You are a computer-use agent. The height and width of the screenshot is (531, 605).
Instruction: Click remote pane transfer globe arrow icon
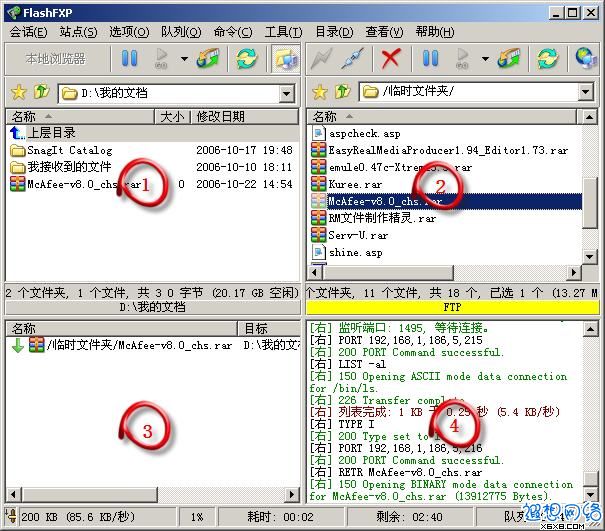click(x=509, y=59)
